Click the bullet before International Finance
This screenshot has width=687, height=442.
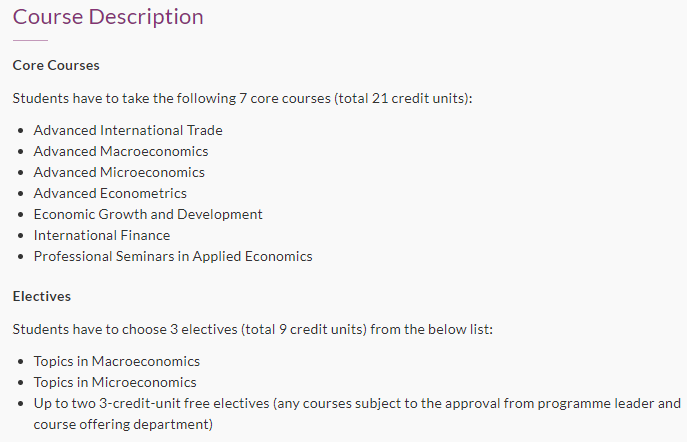(21, 236)
